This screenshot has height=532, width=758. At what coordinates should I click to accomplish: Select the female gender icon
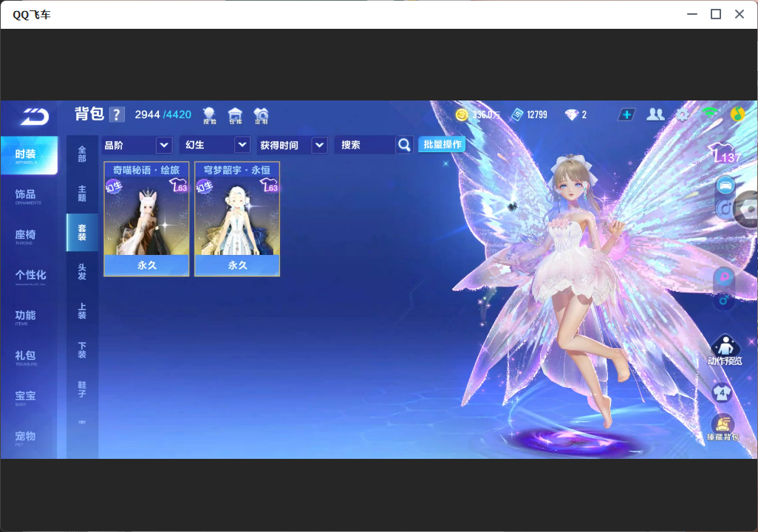(x=725, y=278)
